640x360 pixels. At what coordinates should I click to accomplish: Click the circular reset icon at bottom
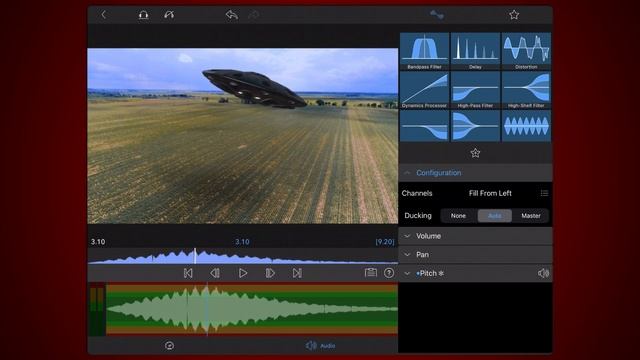[169, 346]
